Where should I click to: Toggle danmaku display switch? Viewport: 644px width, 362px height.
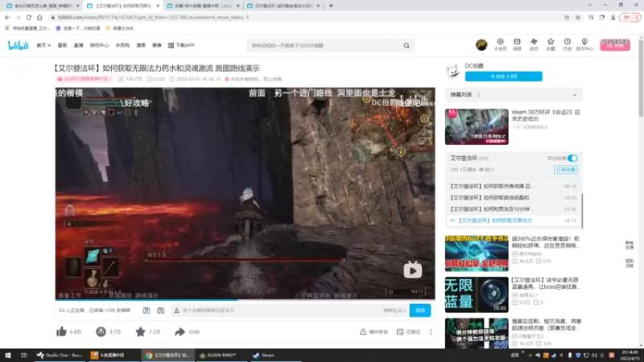[x=147, y=311]
